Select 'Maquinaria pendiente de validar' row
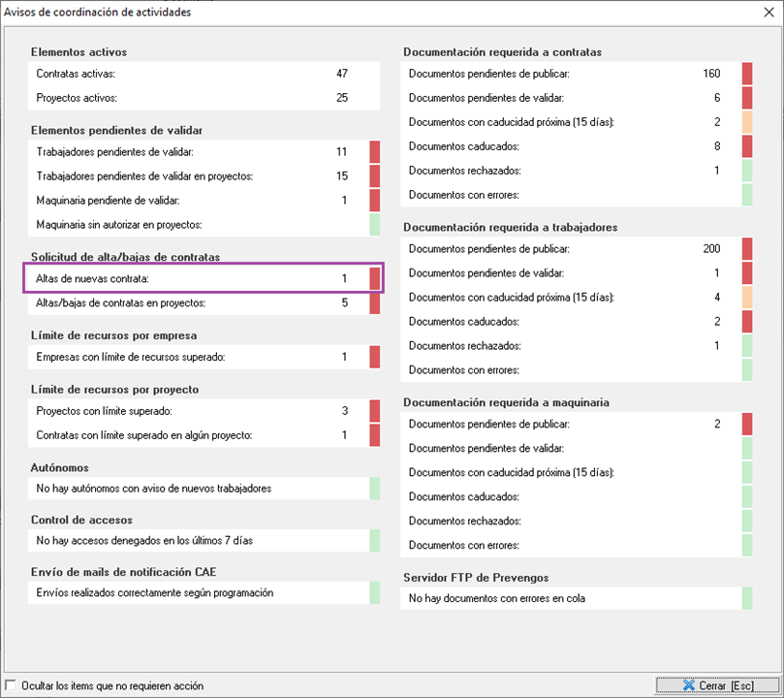Screen dimensions: 784x698 point(194,201)
